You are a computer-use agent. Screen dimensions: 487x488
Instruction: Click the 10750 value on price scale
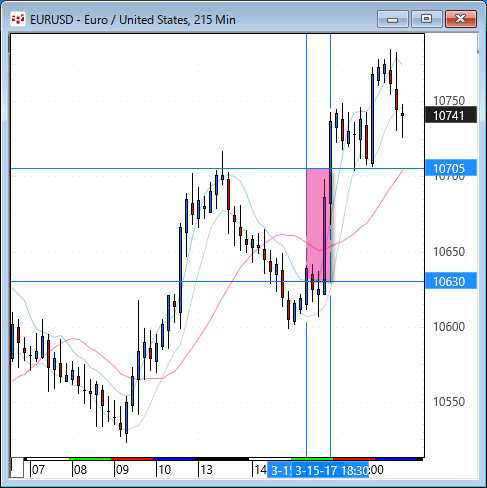point(449,100)
